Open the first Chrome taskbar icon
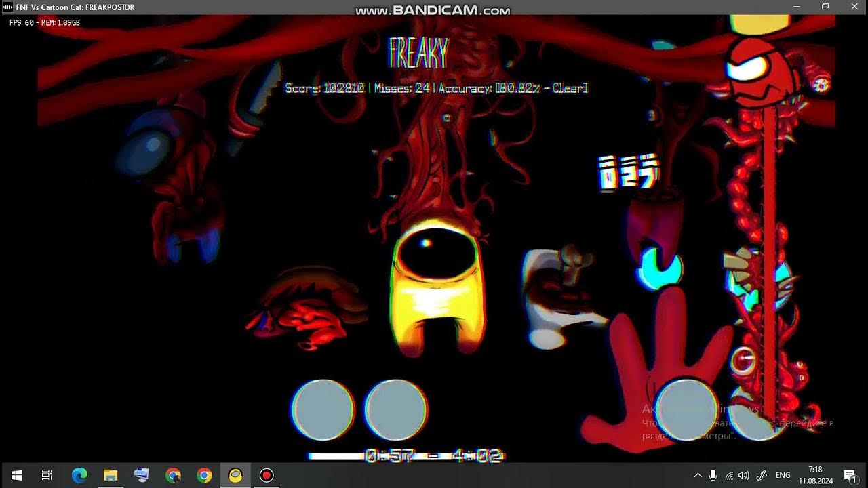The height and width of the screenshot is (488, 868). point(173,475)
